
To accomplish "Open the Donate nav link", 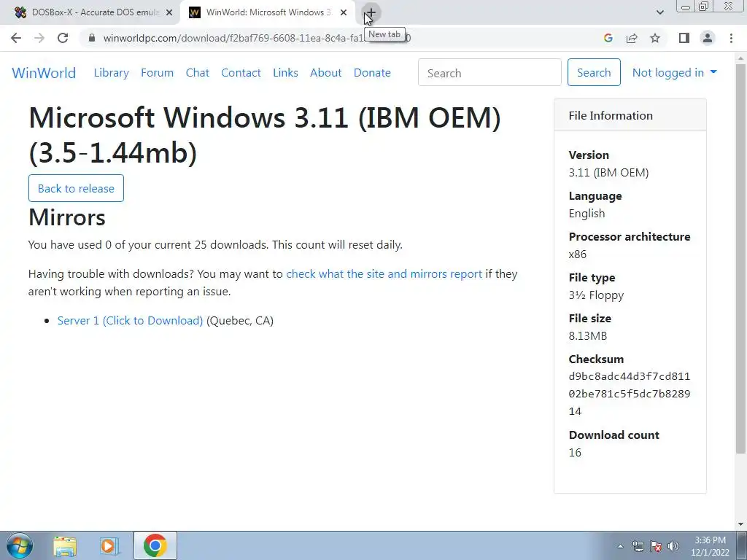I will point(372,73).
